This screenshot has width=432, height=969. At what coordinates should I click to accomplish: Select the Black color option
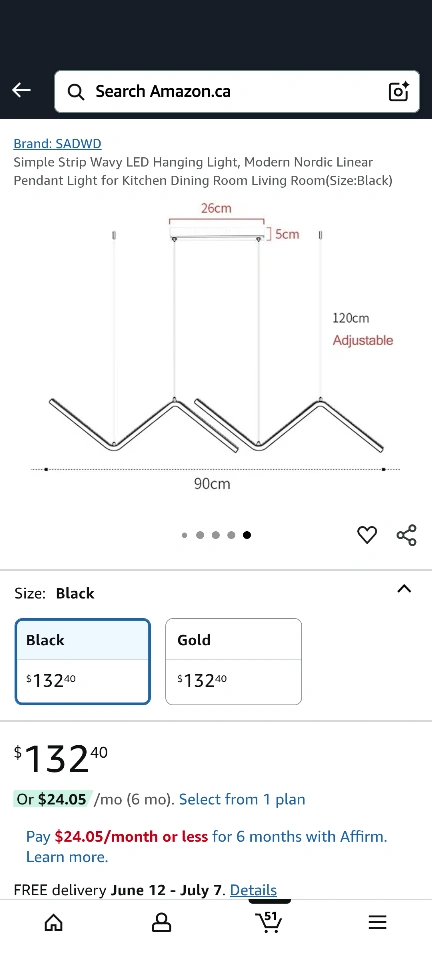[83, 661]
